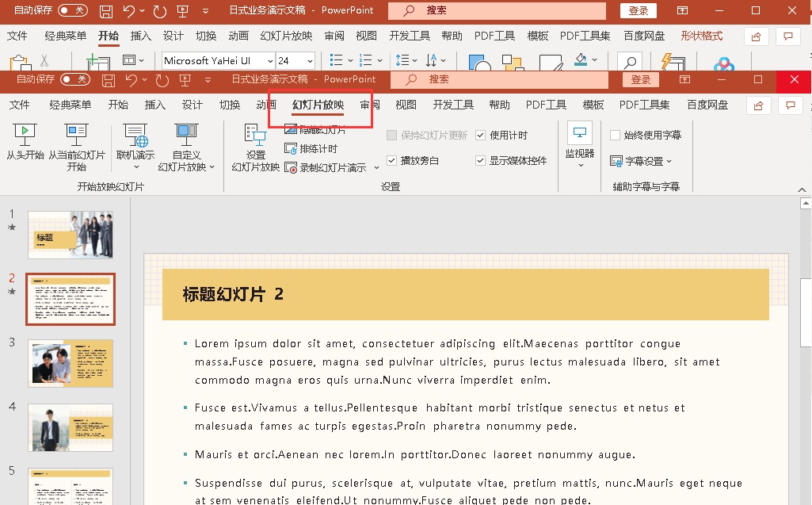Open slide layout dropdown in back window
Image resolution: width=812 pixels, height=505 pixels.
(133, 60)
